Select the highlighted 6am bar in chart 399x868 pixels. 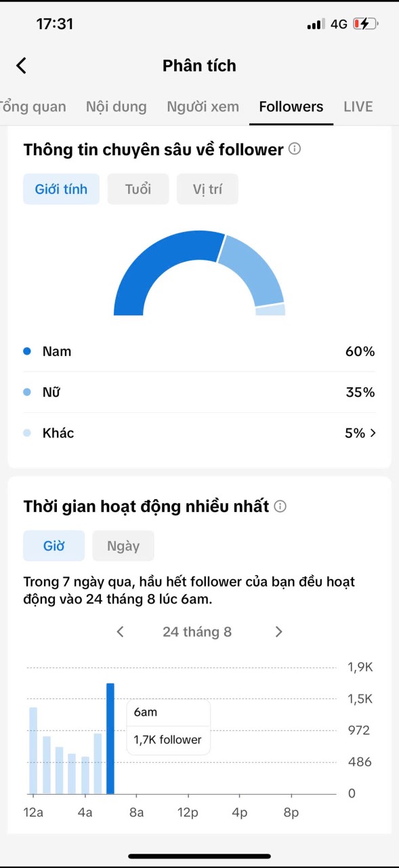click(110, 738)
